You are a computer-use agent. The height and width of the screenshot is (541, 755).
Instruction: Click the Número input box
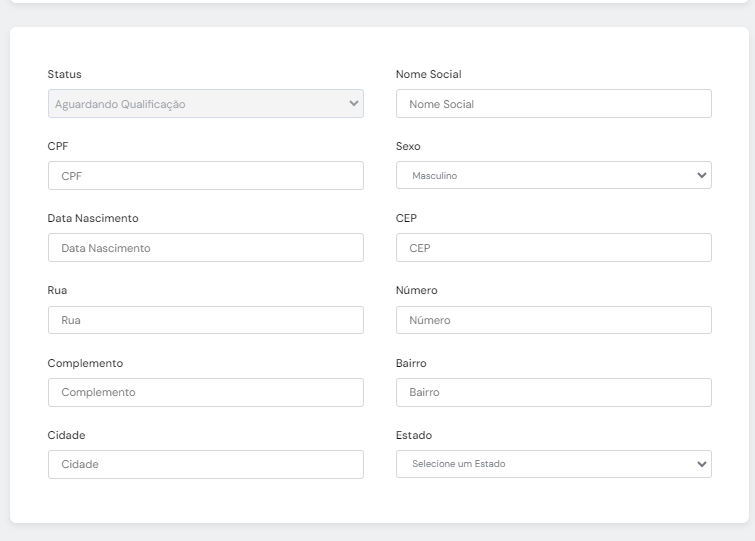click(x=553, y=320)
